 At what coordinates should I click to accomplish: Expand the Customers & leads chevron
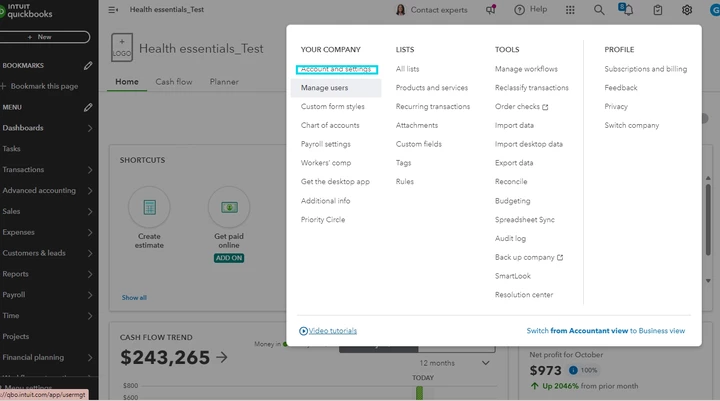point(90,254)
